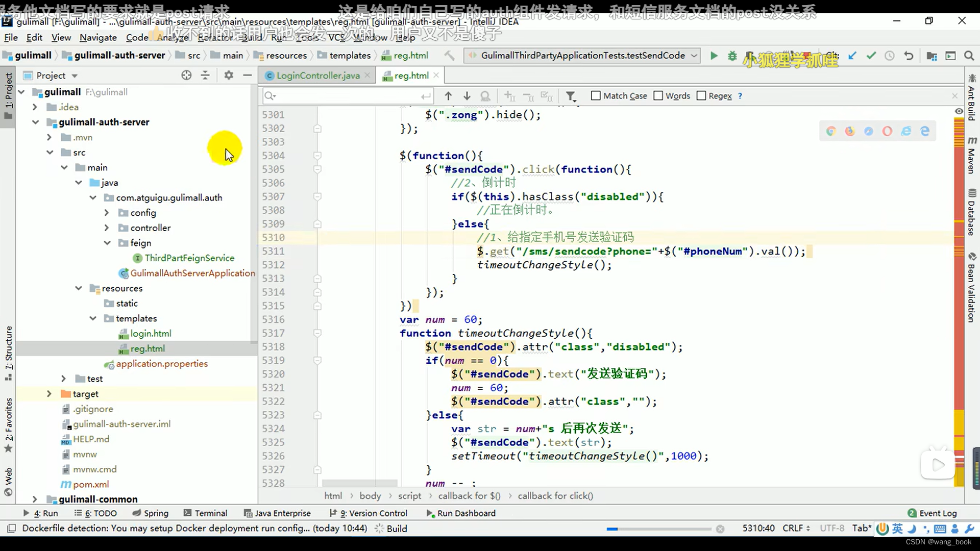
Task: Go to previous search occurrence arrow
Action: (x=448, y=96)
